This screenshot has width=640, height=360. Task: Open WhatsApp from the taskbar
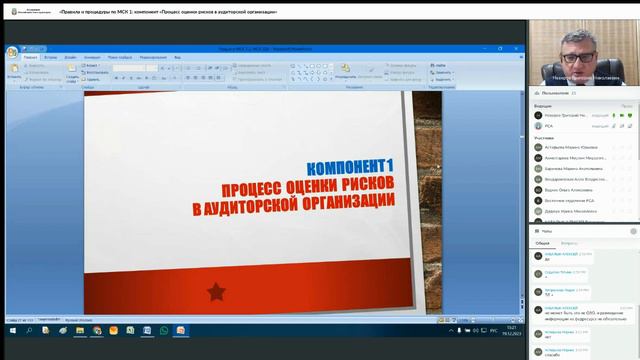164,331
